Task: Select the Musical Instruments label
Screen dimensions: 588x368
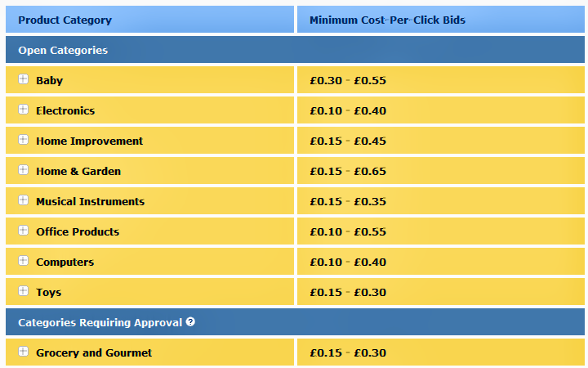Action: pyautogui.click(x=90, y=201)
